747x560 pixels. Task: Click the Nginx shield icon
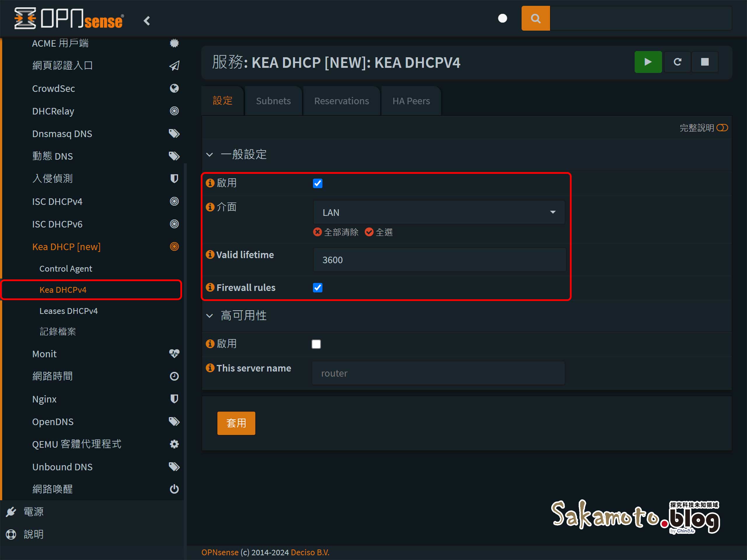pyautogui.click(x=174, y=399)
